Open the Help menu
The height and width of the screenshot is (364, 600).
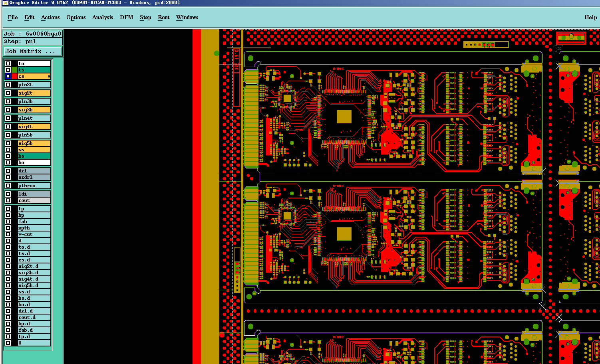591,17
